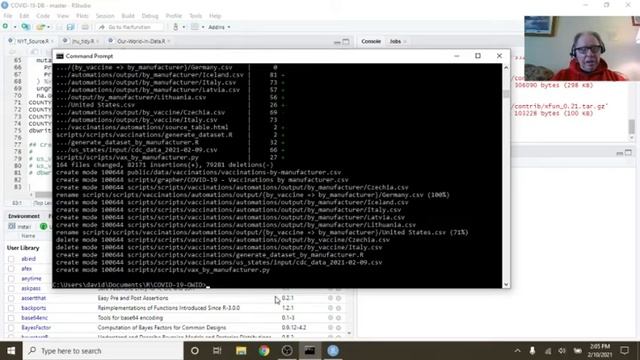This screenshot has width=640, height=360.
Task: Click web link icon for assertthat package
Action: point(330,298)
